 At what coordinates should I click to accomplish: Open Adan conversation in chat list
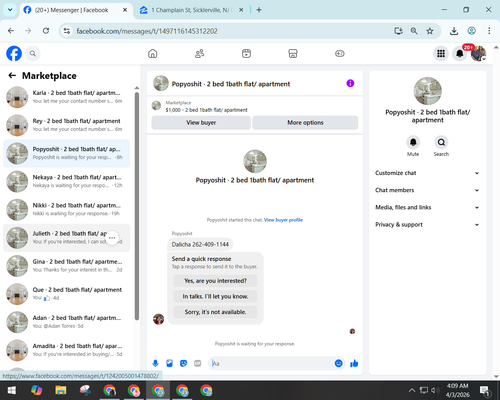pyautogui.click(x=67, y=322)
